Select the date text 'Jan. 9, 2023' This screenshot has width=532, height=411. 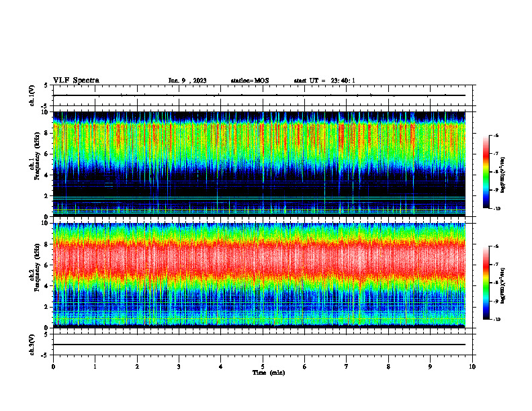click(187, 81)
